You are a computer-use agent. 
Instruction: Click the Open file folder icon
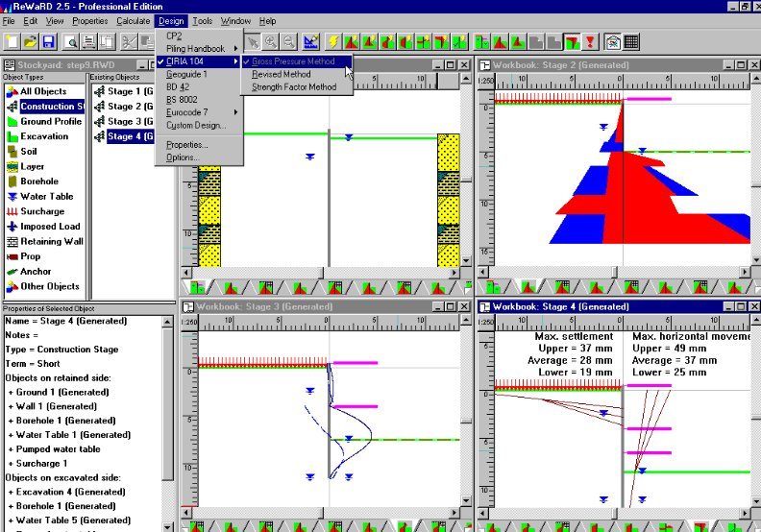point(30,42)
